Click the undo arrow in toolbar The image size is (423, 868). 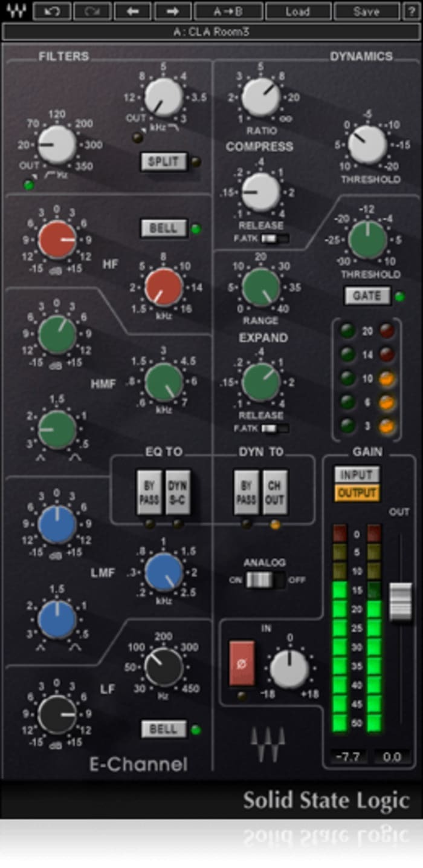point(52,11)
